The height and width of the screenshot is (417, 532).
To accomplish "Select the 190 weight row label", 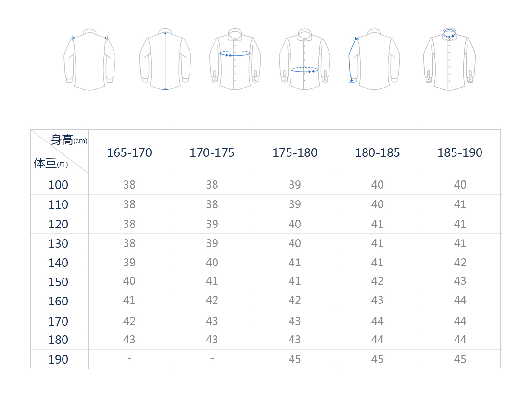I will 58,359.
